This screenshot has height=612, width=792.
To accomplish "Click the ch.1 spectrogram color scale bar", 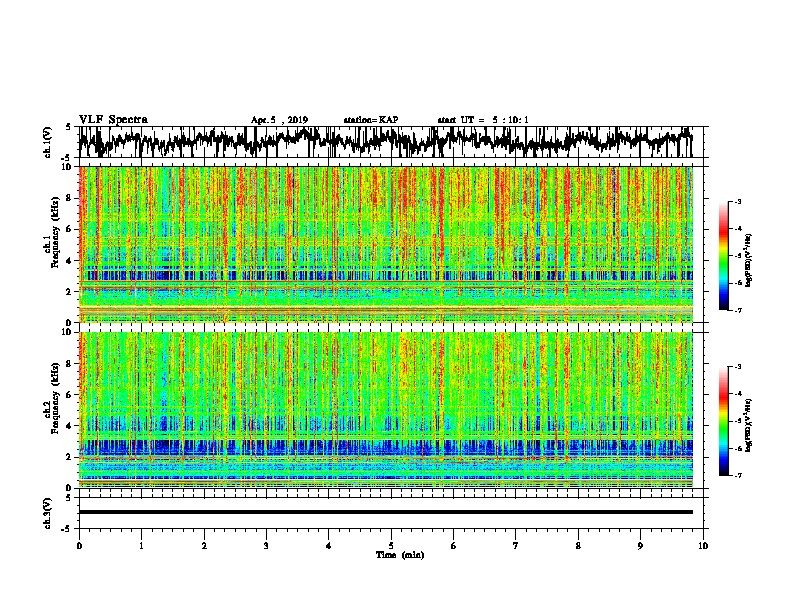I will pos(724,256).
